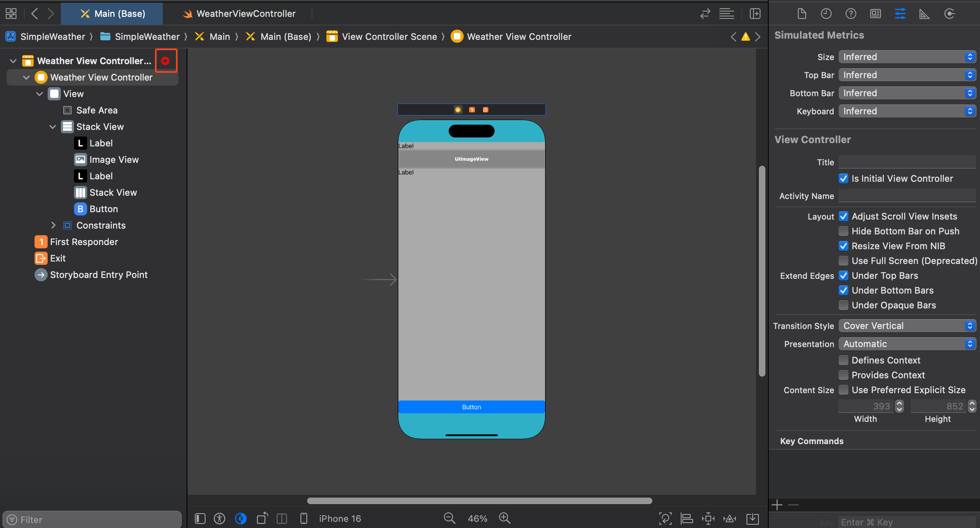980x528 pixels.
Task: Open the Presentation dropdown
Action: click(x=907, y=344)
